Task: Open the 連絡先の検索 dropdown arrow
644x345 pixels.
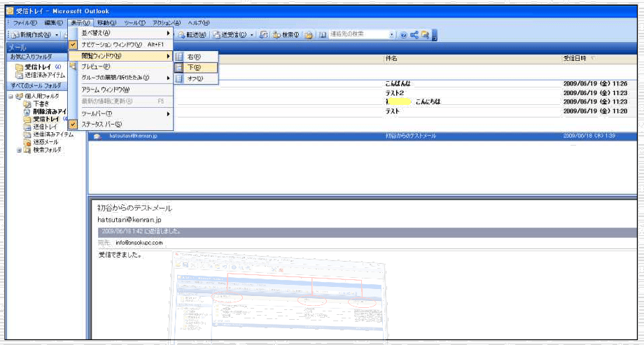Action: point(391,35)
